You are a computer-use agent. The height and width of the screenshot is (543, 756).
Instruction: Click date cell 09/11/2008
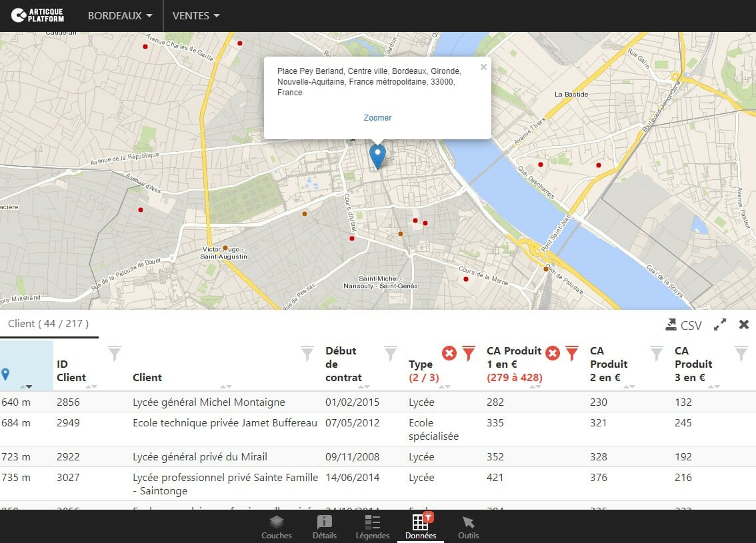tap(352, 456)
